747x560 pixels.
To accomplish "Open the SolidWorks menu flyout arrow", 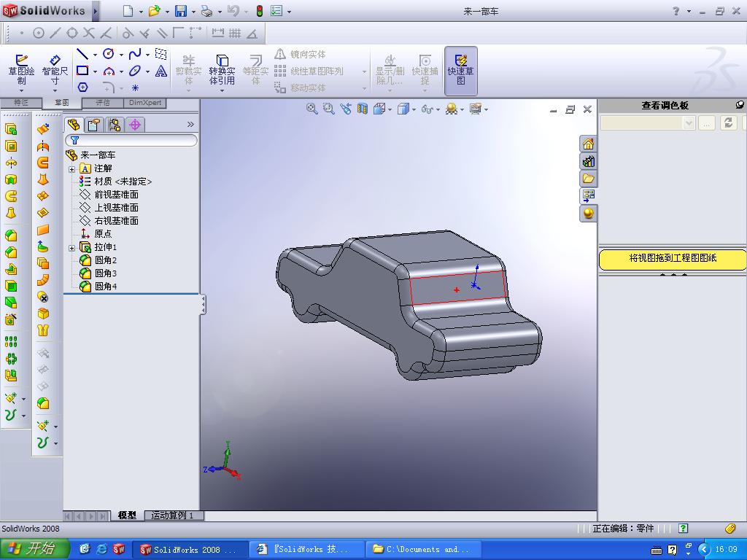I will (96, 11).
